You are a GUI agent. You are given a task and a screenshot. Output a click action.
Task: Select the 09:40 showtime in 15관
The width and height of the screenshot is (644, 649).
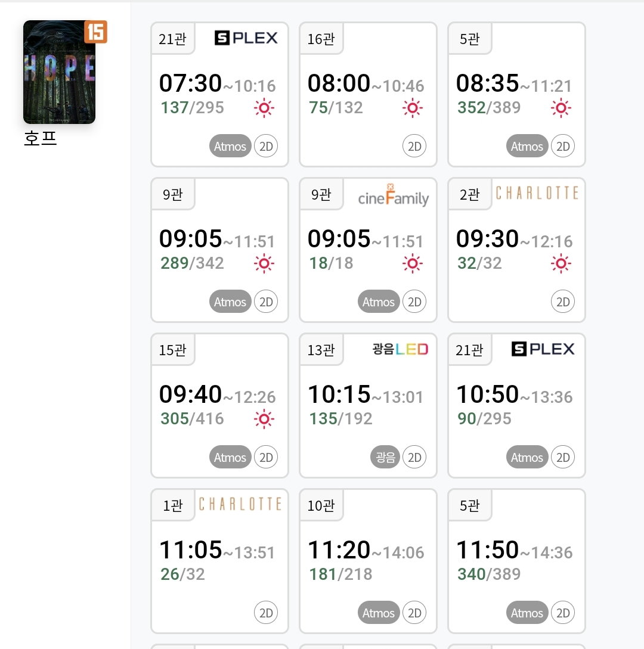pos(219,406)
